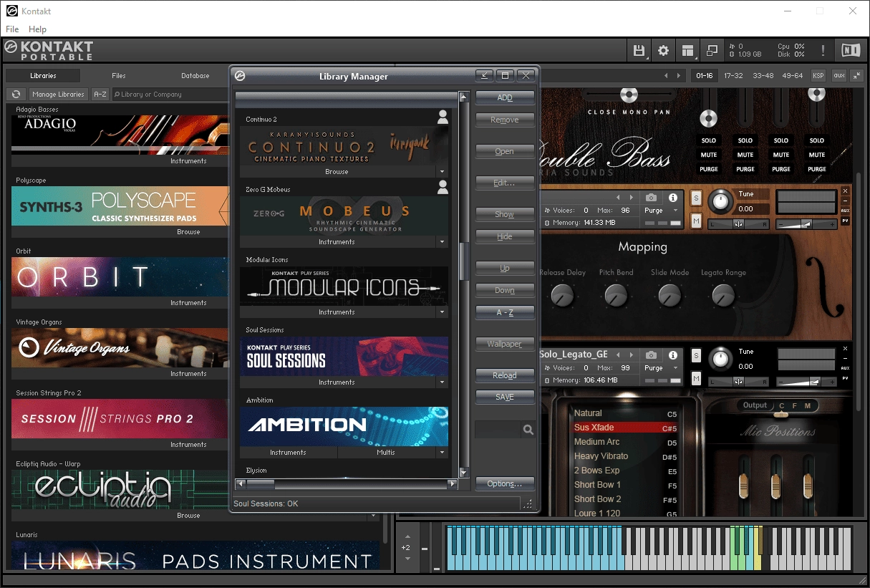Go to next preset on Solo_Legato_GE
This screenshot has height=588, width=870.
631,355
